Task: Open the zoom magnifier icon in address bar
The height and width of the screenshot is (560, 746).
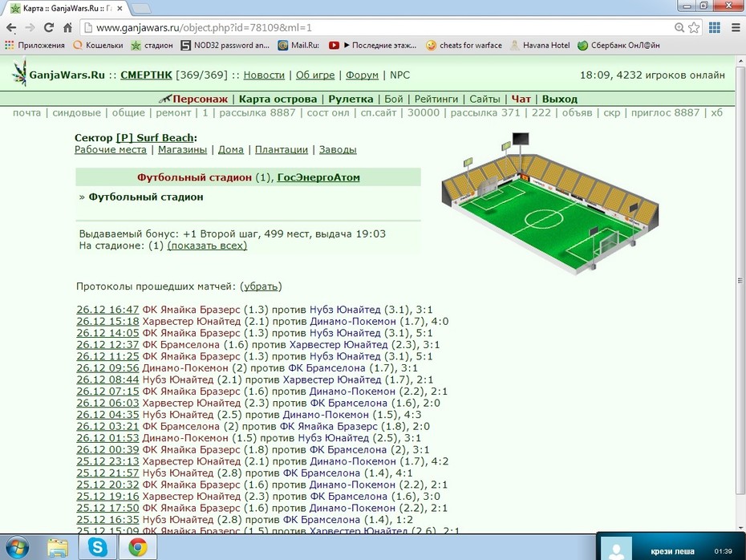Action: (679, 27)
